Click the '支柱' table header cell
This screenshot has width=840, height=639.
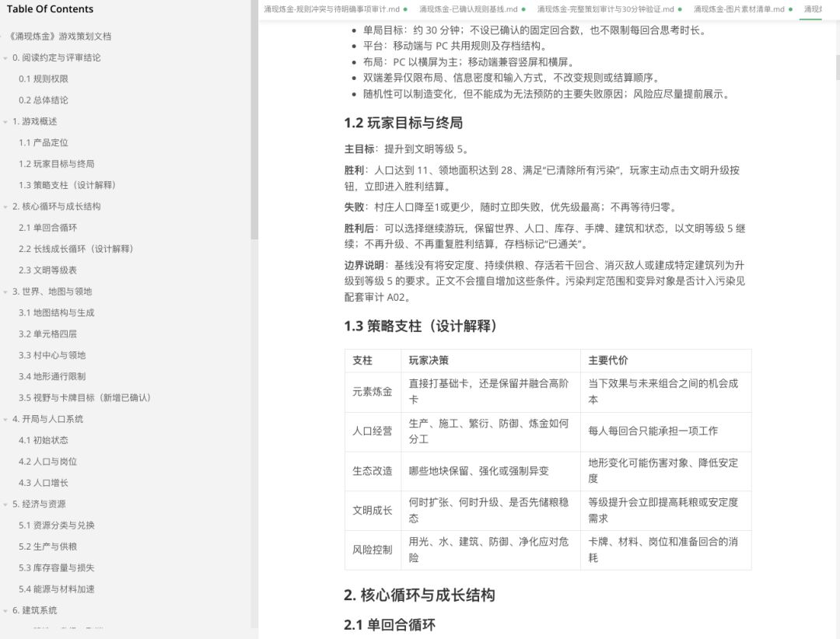tap(373, 361)
